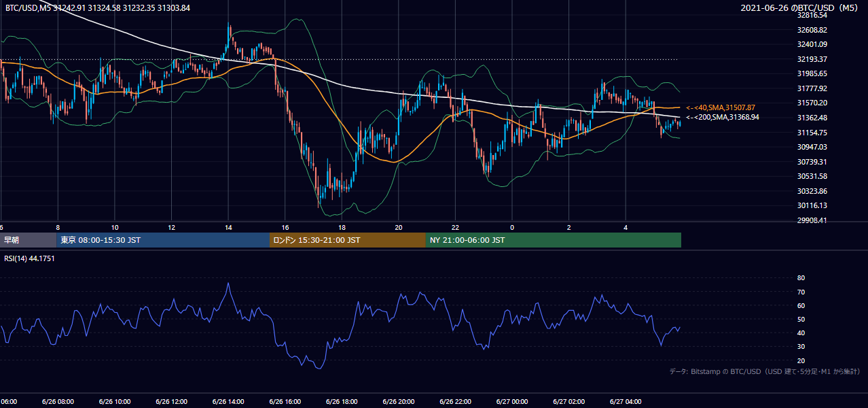
Task: Select the ロンドン 15:30-21:00 JST session bar
Action: [348, 240]
